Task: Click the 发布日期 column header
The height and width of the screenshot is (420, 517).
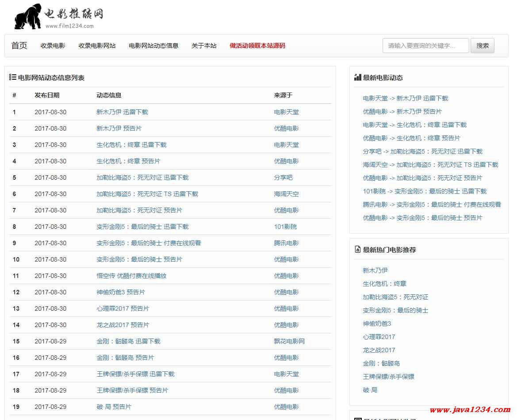Action: click(47, 95)
